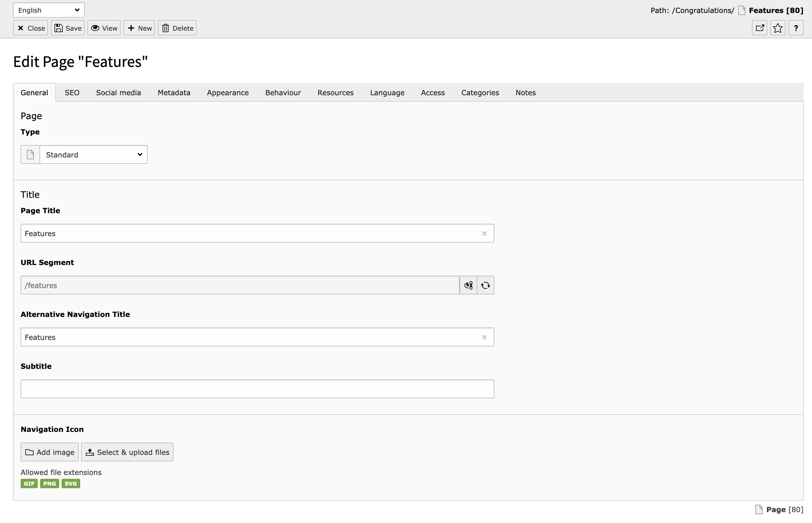
Task: Delete the Features page
Action: tap(177, 28)
